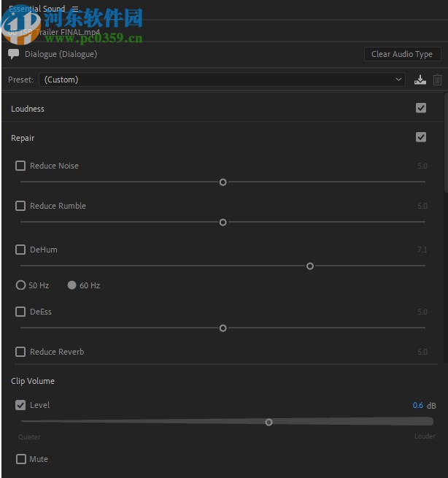Expand the Loudness section heading
448x478 pixels.
tap(28, 109)
